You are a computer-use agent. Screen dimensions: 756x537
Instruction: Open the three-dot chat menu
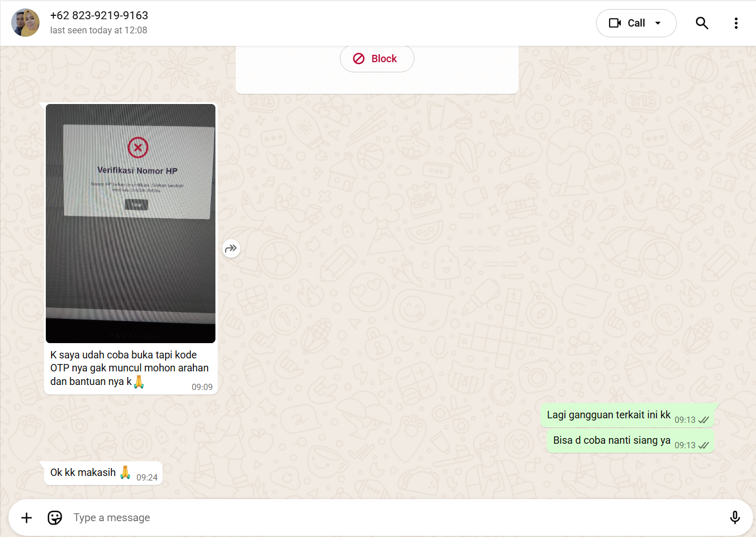[736, 23]
